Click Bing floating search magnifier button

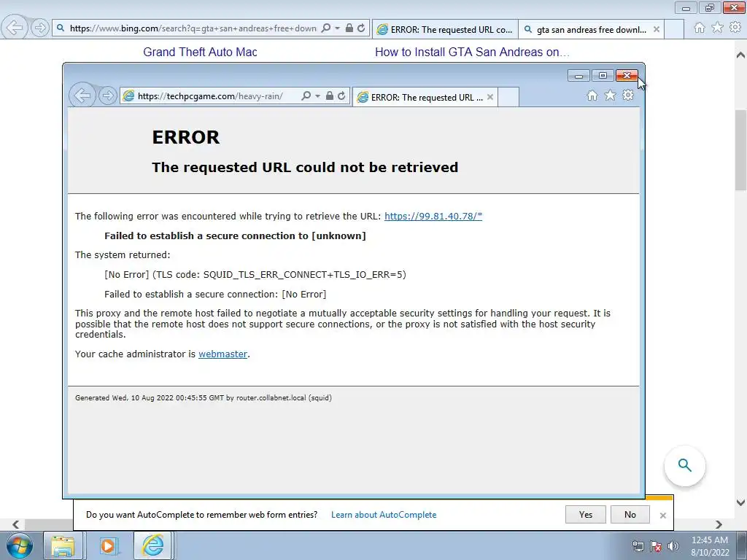[x=684, y=465]
